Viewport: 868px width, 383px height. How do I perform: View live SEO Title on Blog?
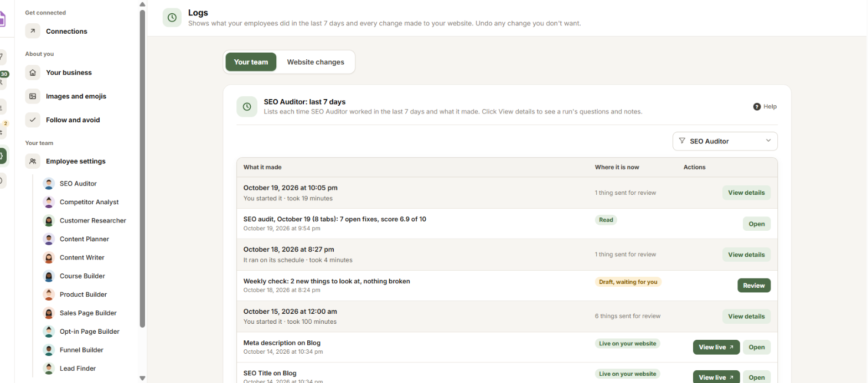716,377
